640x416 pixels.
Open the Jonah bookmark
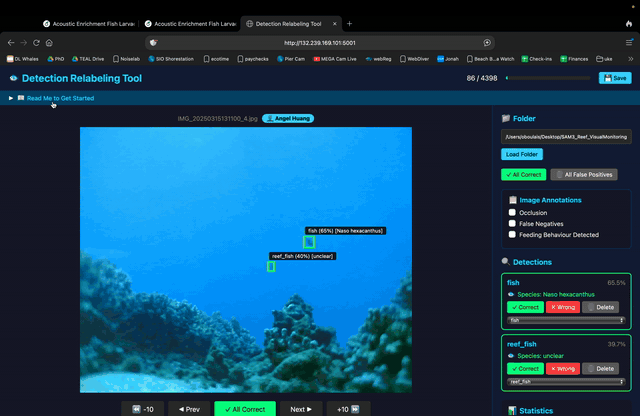pos(448,59)
